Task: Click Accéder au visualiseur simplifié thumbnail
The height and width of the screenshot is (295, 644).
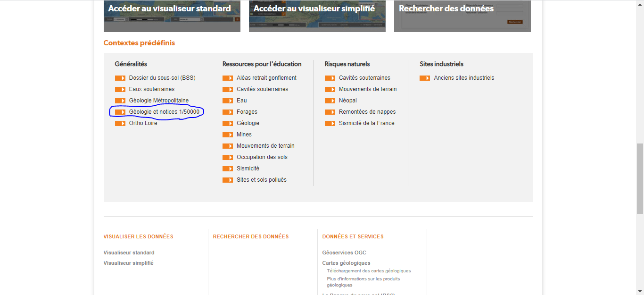Action: (x=317, y=17)
